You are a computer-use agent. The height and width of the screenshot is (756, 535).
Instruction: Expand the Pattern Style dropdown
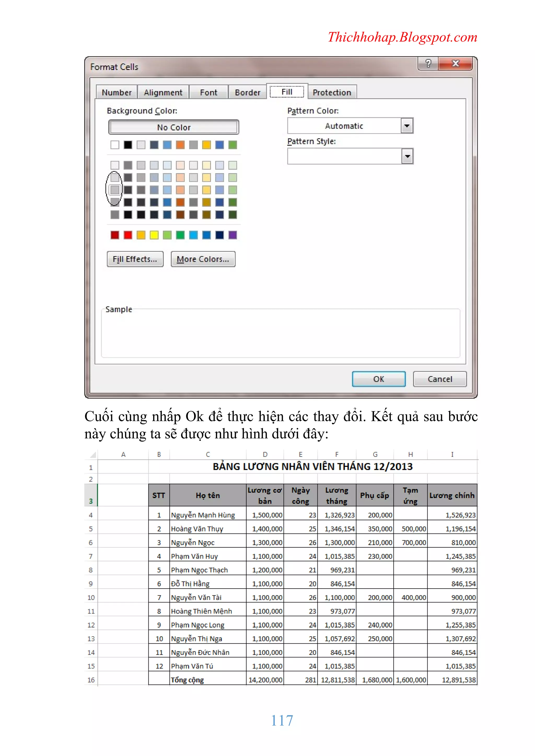point(407,156)
